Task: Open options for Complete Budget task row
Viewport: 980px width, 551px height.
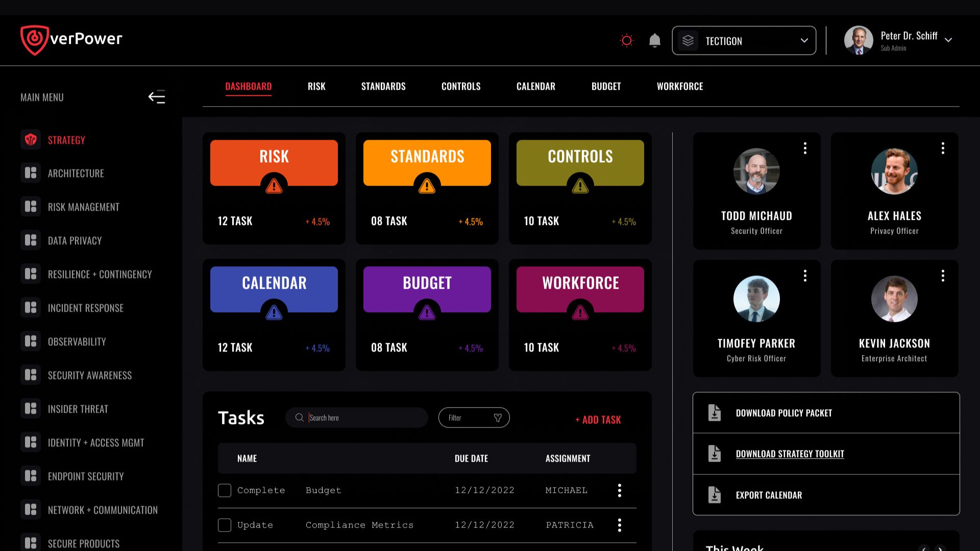Action: [620, 490]
